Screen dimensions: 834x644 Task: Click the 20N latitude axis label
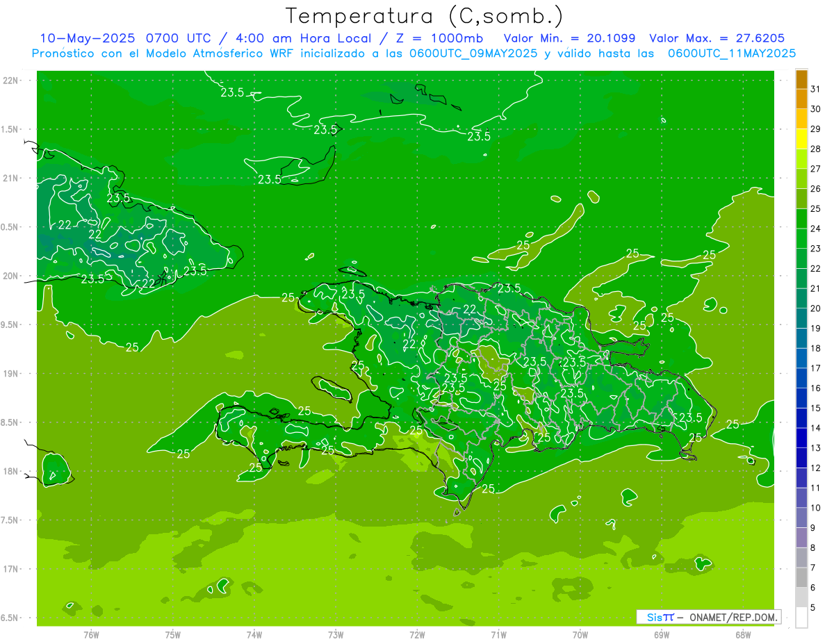[x=10, y=276]
